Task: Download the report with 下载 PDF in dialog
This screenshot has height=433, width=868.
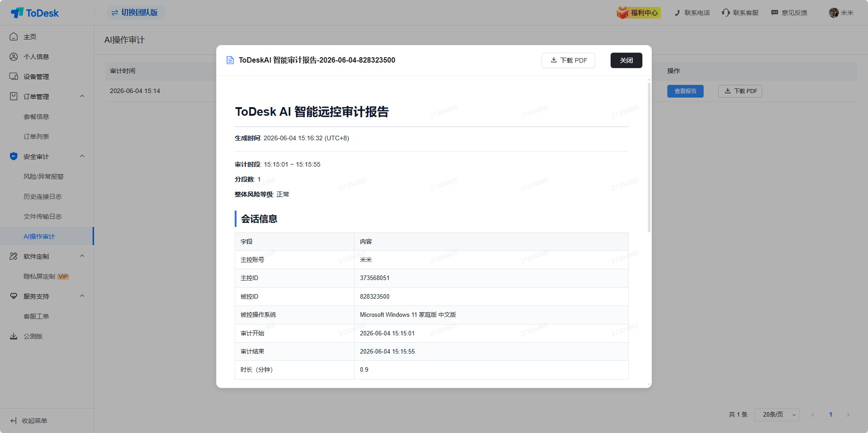Action: 568,60
